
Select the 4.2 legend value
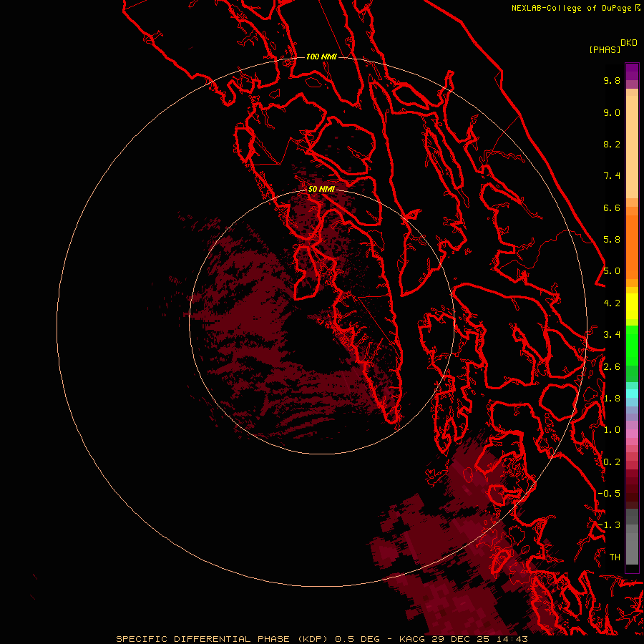(x=612, y=303)
